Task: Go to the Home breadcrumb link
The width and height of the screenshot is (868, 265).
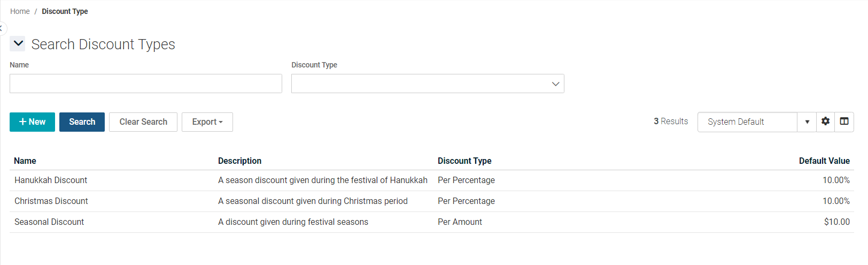Action: click(x=20, y=11)
